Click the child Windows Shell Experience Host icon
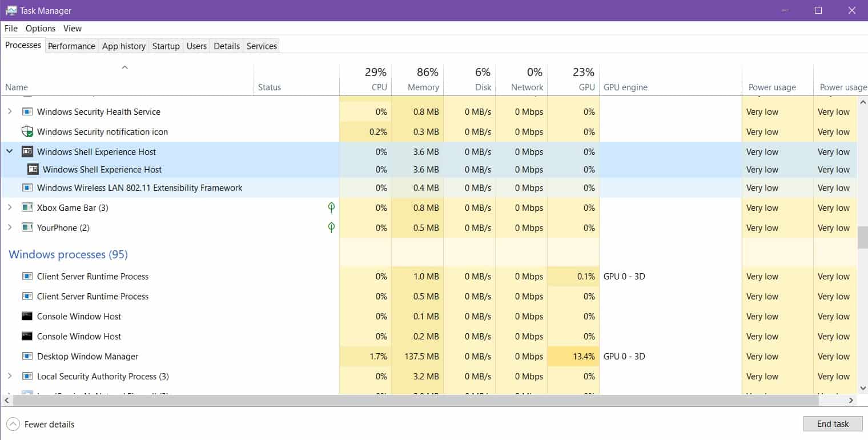 pos(33,170)
